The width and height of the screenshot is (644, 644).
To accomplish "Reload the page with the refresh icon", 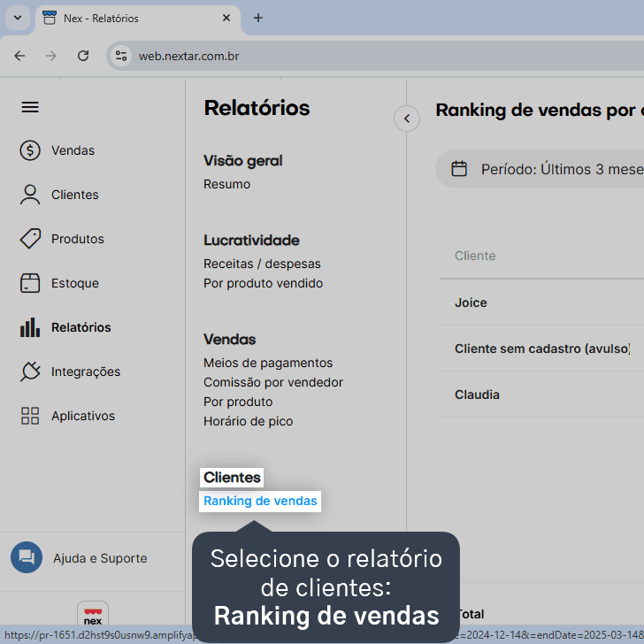I will point(83,56).
